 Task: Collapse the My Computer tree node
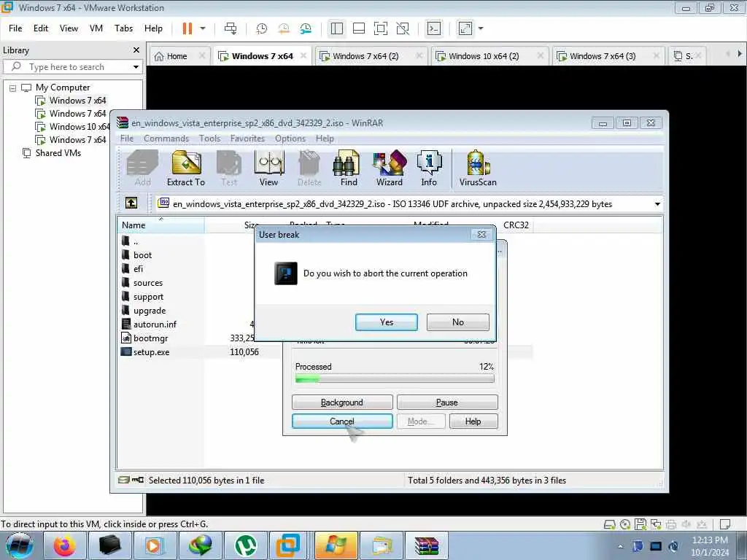[13, 88]
